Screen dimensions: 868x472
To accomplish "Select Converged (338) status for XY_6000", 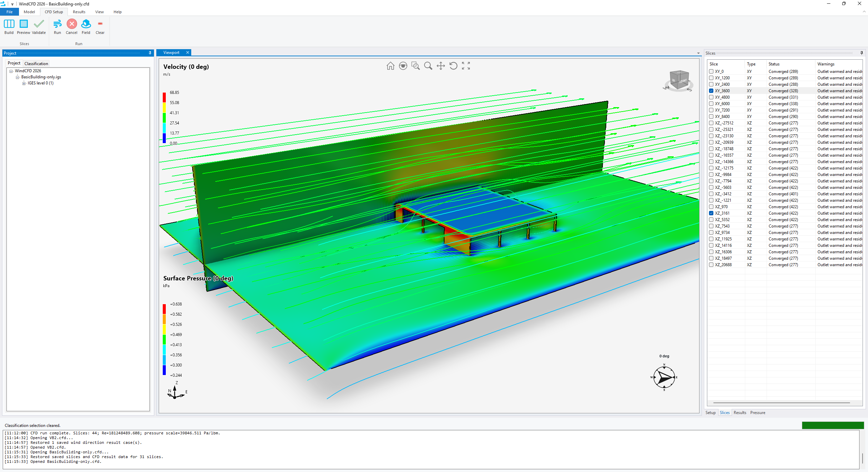I will (783, 104).
